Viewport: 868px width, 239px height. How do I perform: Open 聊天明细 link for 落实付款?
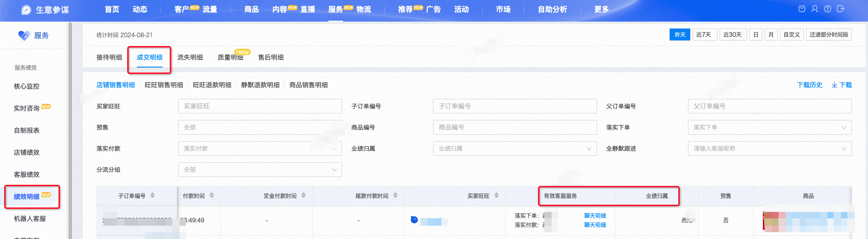click(595, 225)
